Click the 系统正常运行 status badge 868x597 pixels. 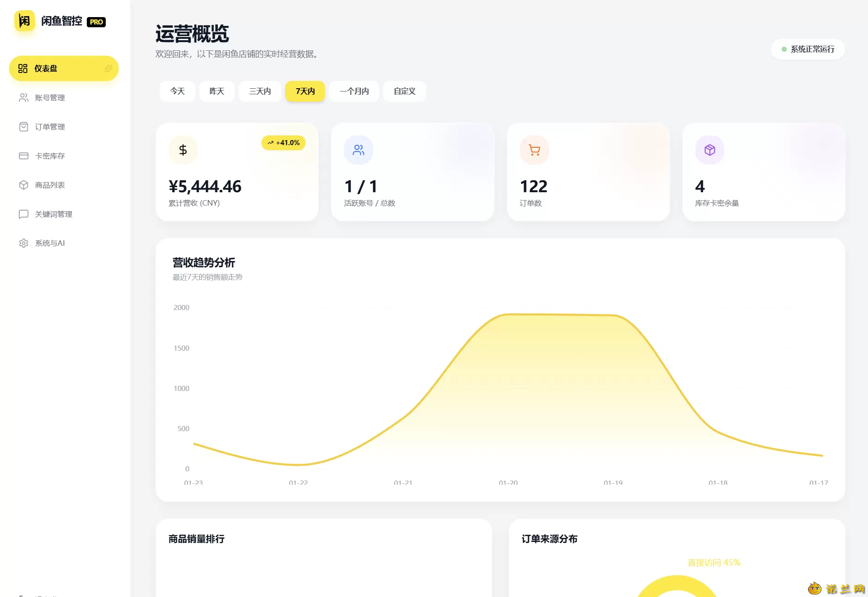(808, 49)
